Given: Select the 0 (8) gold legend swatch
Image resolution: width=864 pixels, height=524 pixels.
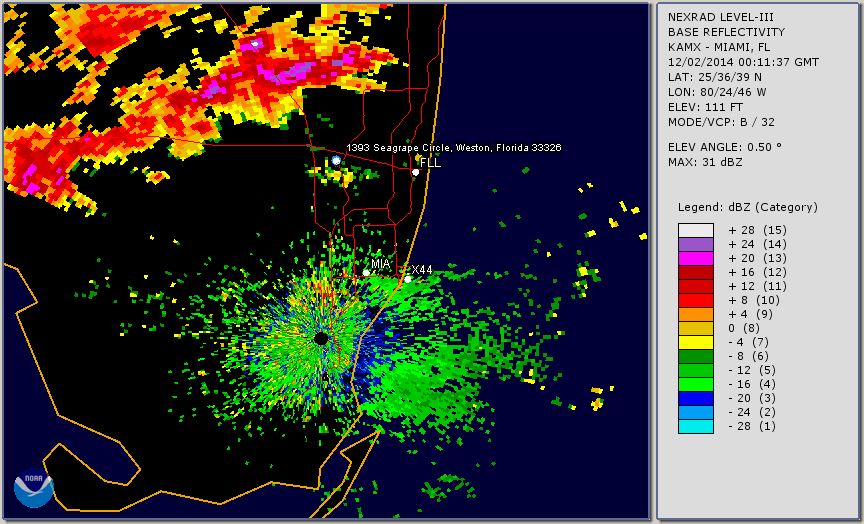Looking at the screenshot, I should (x=696, y=328).
